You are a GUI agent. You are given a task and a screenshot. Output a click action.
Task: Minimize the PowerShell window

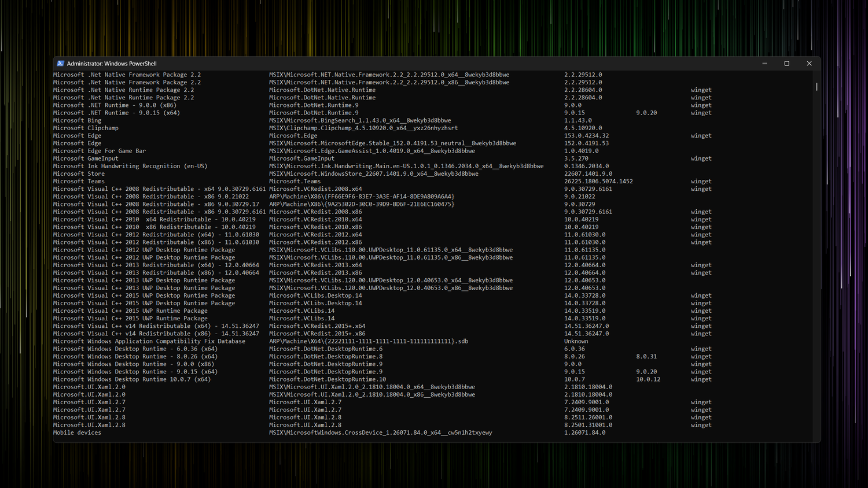coord(764,64)
